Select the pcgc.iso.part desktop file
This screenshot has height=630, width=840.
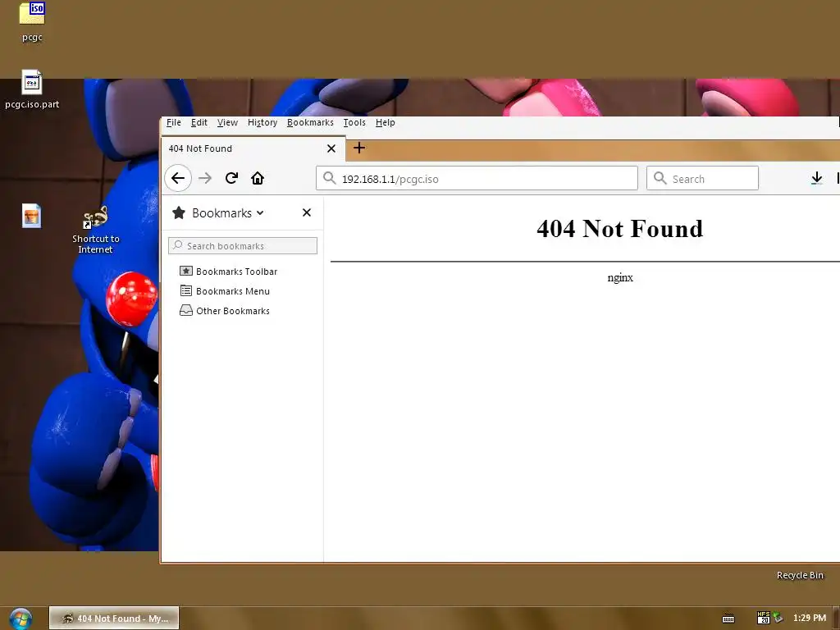32,89
